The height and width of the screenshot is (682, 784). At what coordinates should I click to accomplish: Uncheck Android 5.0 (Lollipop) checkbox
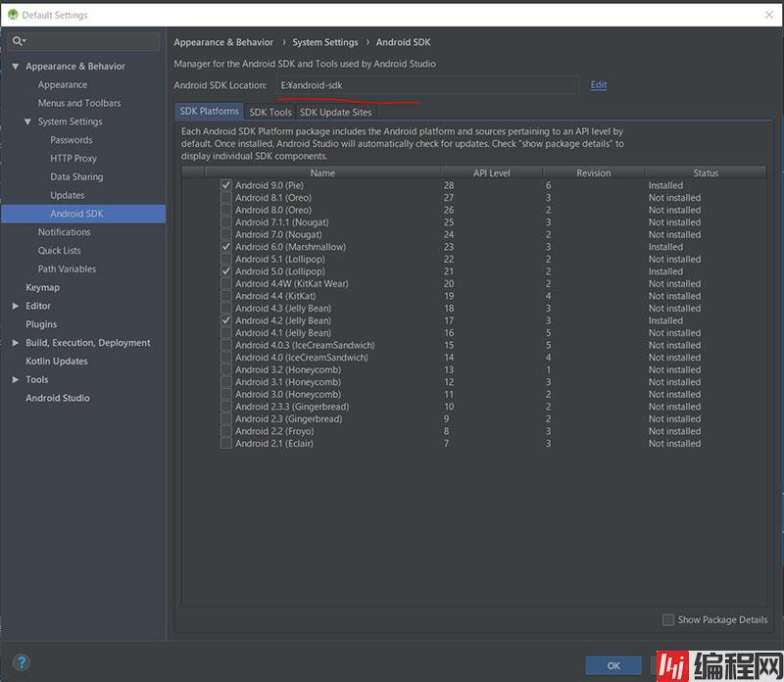pos(226,271)
